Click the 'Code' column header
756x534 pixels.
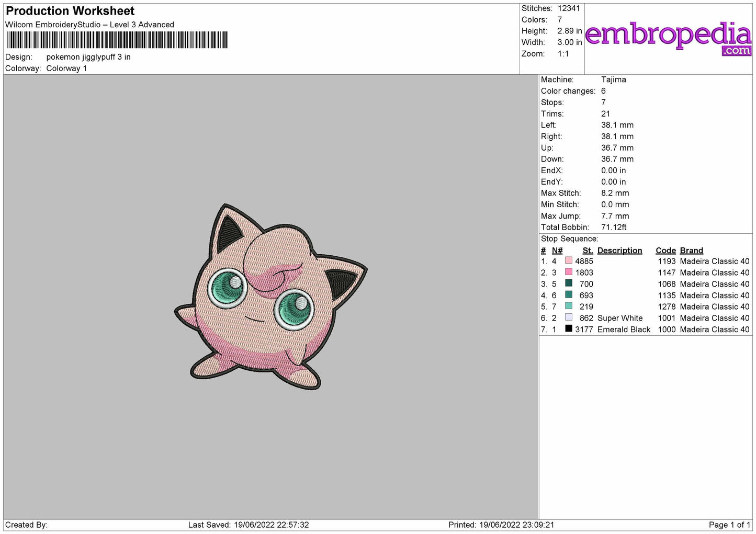[x=665, y=251]
